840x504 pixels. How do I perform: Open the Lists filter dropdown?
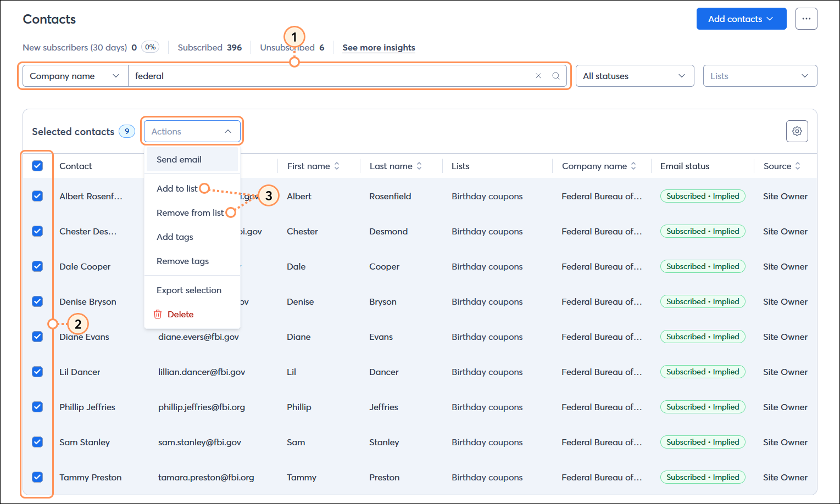click(x=760, y=76)
